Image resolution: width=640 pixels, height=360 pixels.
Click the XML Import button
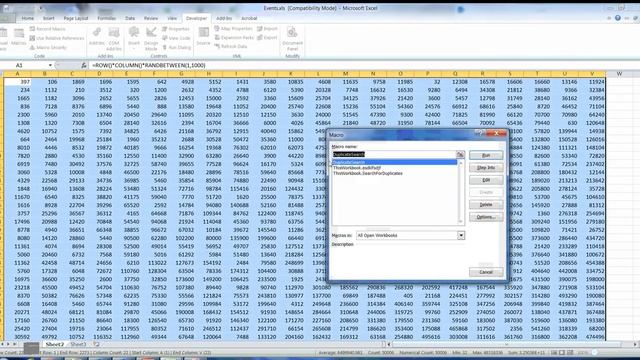[267, 29]
